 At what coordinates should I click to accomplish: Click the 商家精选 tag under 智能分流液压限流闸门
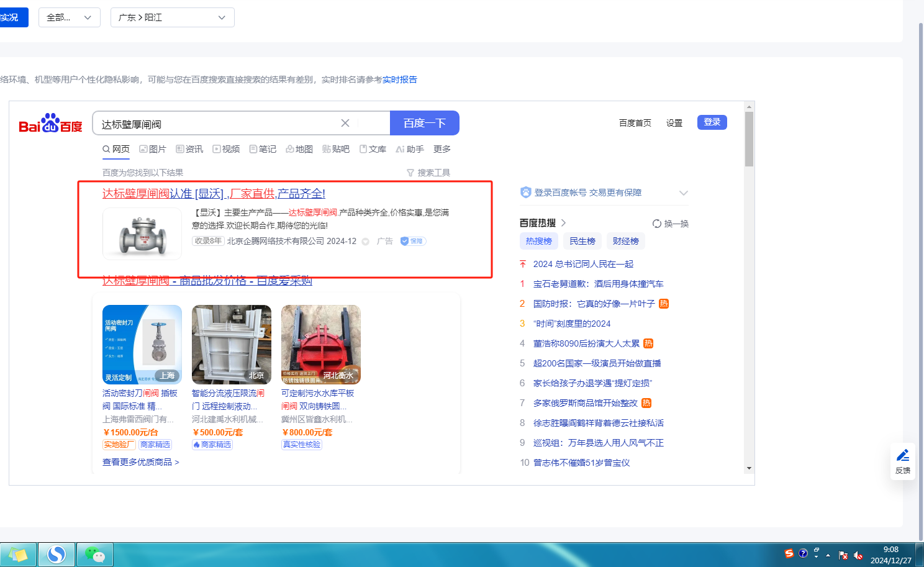click(x=212, y=445)
